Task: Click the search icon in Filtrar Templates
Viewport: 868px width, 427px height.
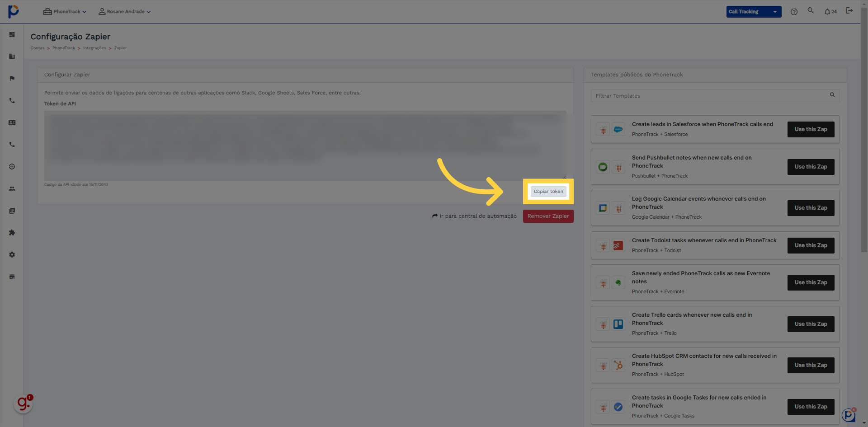Action: pos(832,95)
